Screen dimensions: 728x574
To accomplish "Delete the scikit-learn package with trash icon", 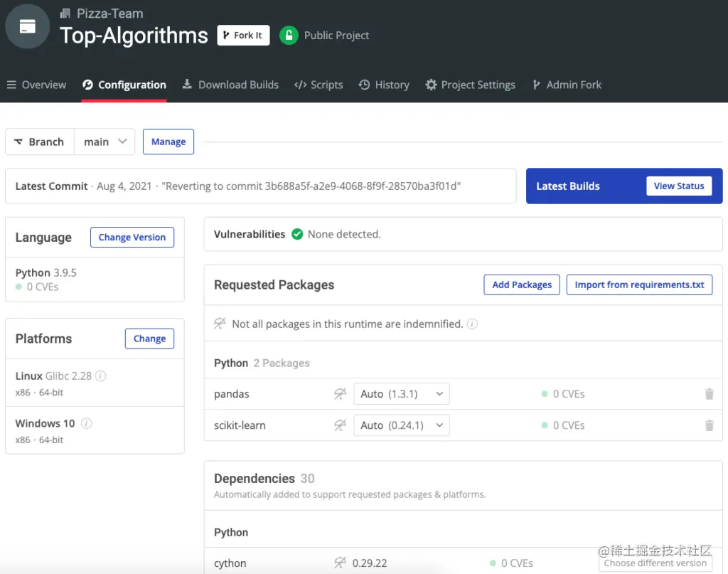I will (709, 425).
